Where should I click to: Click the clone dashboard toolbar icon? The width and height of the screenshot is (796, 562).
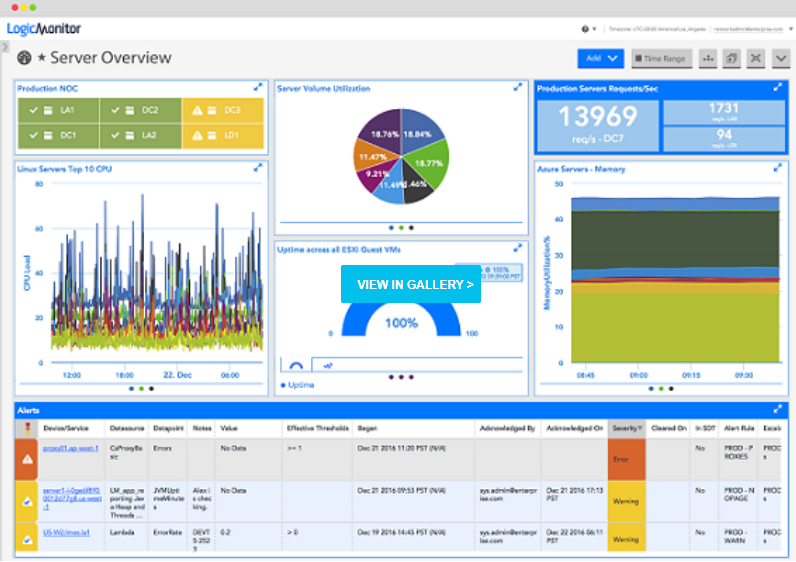732,59
